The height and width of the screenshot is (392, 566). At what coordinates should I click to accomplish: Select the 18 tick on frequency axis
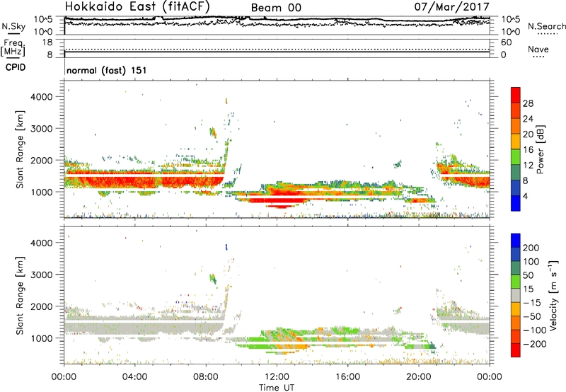(x=47, y=42)
